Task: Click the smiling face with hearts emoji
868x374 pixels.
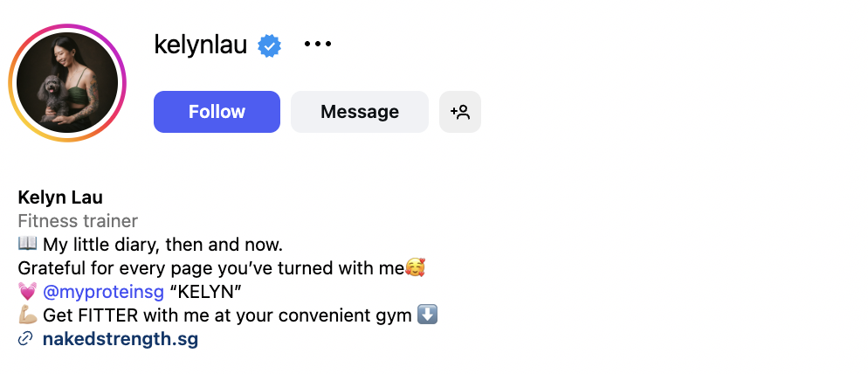Action: [x=415, y=268]
